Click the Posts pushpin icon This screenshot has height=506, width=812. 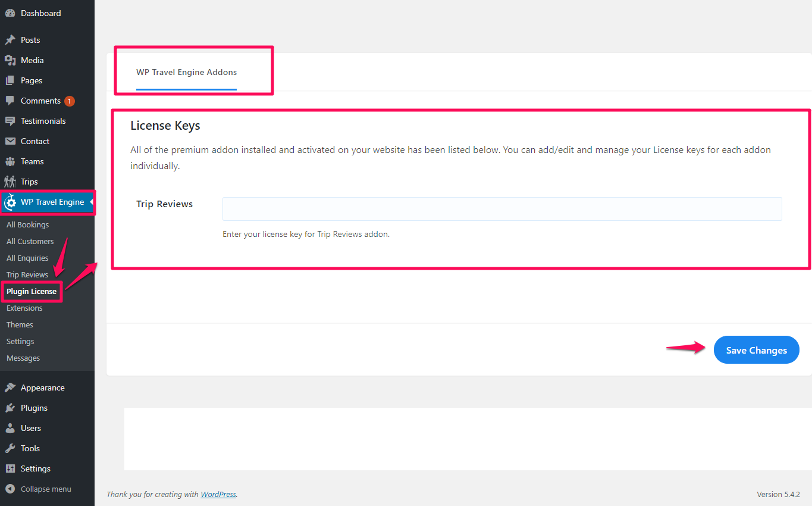coord(10,40)
